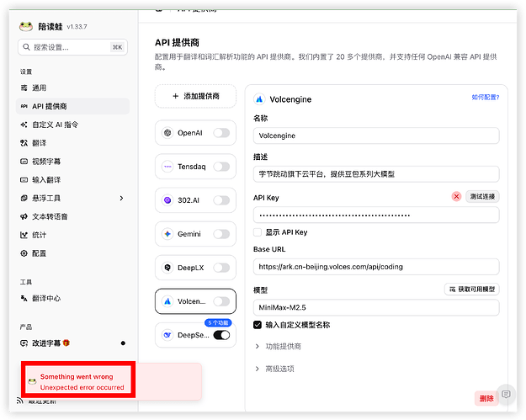Expand the 功能提供商 section
Screen dimensions: 526x420
click(x=279, y=346)
